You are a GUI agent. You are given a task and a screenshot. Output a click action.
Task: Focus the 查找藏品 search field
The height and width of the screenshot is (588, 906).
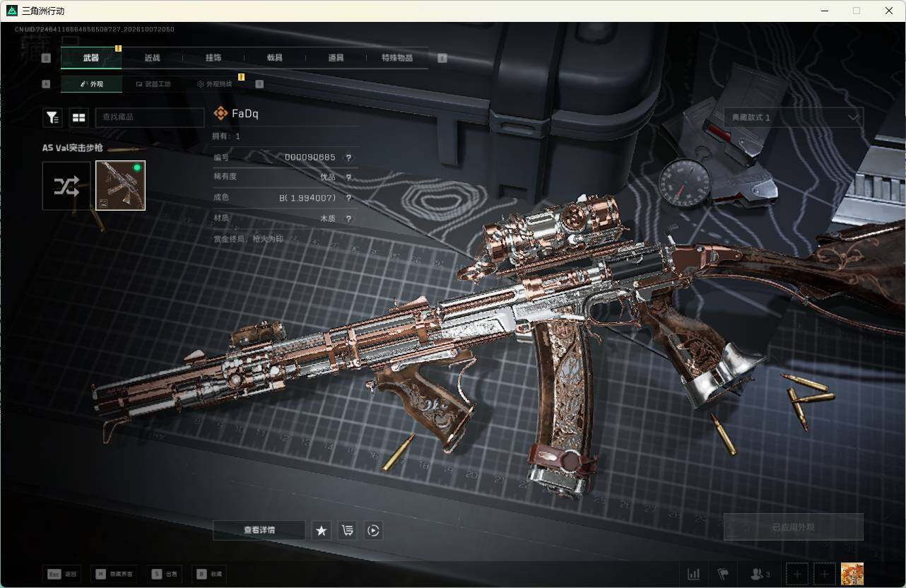[x=150, y=117]
